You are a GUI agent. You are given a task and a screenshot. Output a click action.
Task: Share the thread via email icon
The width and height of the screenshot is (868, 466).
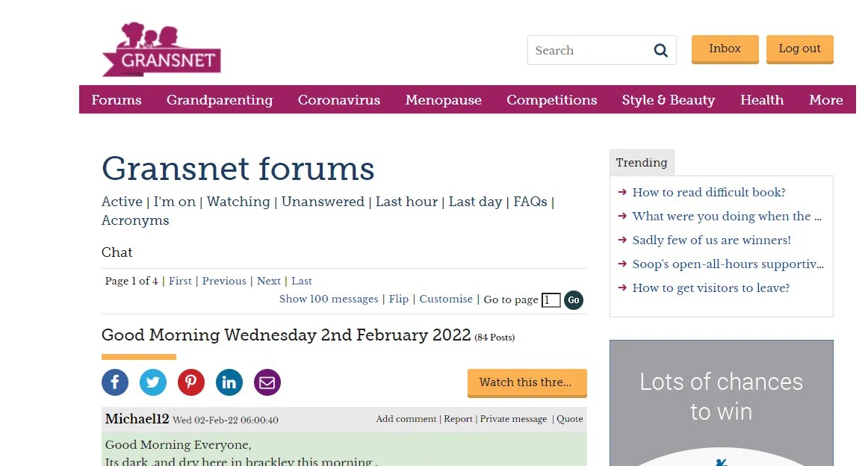(x=267, y=382)
